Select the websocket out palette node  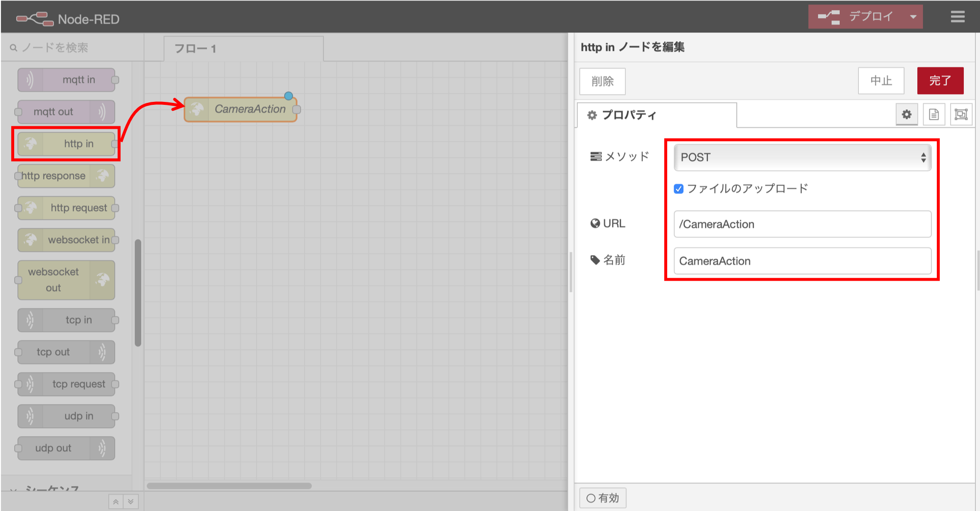click(x=66, y=280)
